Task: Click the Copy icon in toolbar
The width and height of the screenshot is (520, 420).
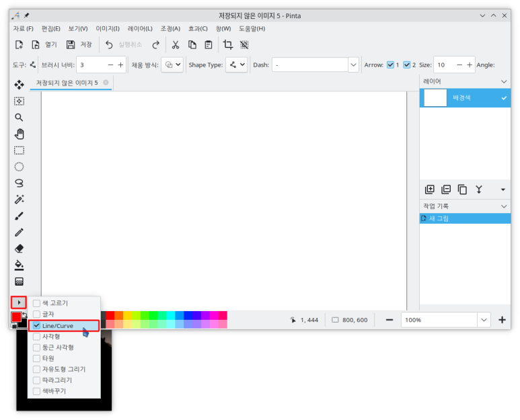Action: point(192,44)
